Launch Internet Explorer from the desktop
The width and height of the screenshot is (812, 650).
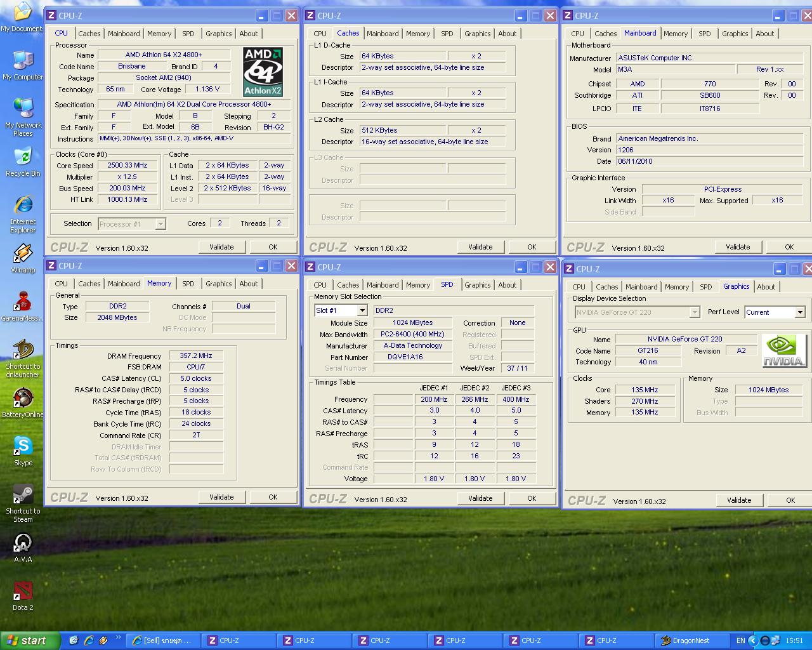23,214
